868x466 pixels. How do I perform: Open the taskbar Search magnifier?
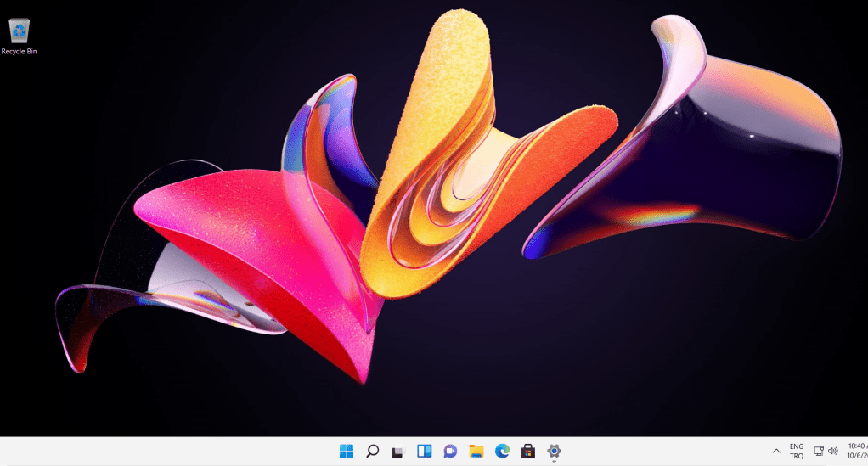pos(372,452)
